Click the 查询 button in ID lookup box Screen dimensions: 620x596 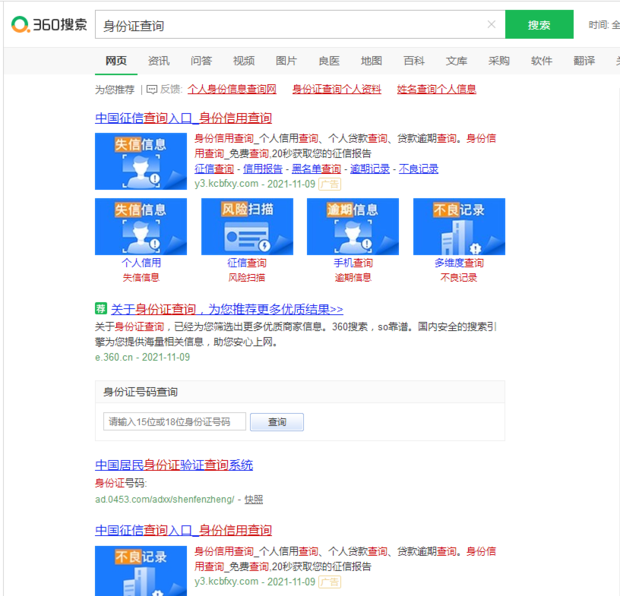277,422
